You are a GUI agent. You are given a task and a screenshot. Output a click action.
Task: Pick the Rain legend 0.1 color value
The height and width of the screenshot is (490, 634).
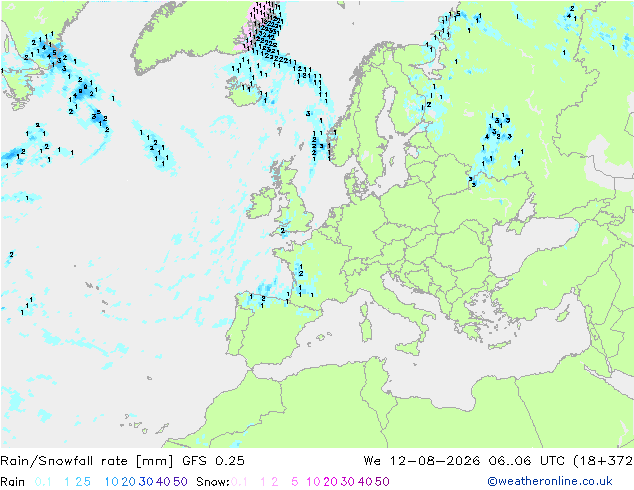(x=43, y=482)
